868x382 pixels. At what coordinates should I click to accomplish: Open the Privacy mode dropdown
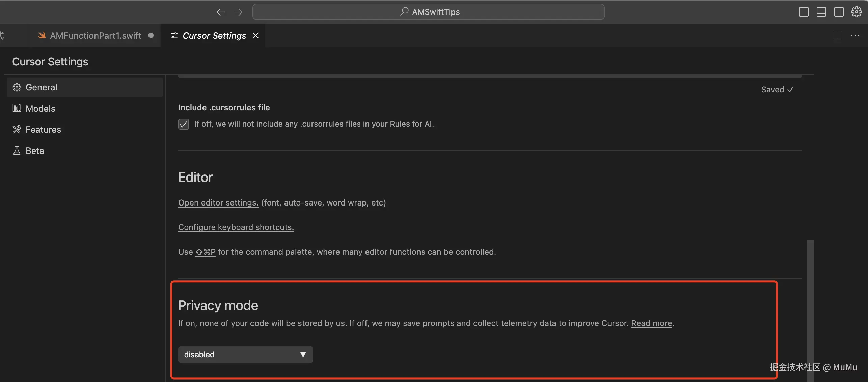245,355
